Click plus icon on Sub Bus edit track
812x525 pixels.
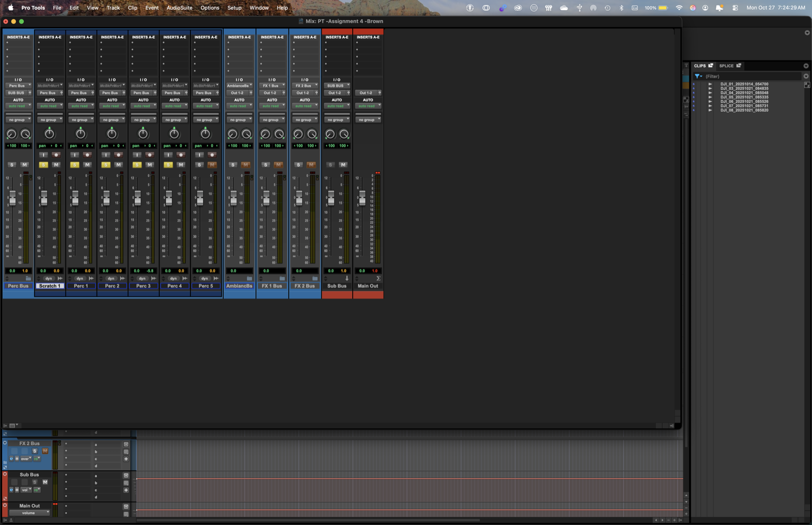pyautogui.click(x=126, y=490)
